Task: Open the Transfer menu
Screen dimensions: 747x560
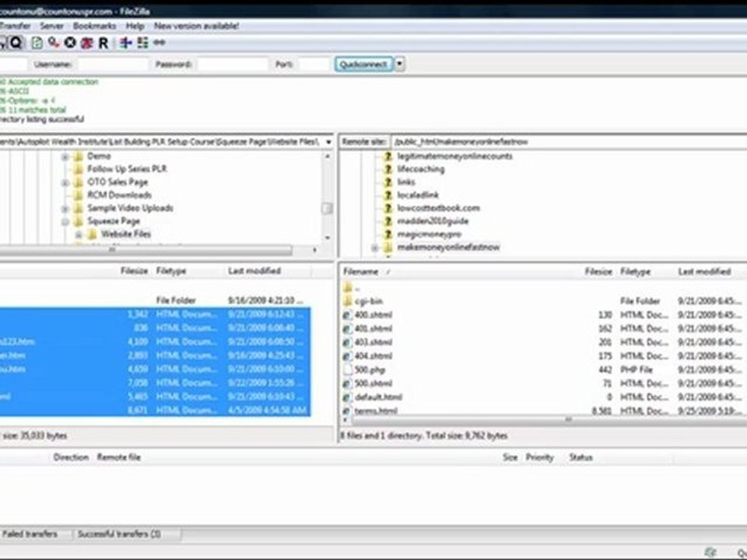Action: (x=16, y=26)
